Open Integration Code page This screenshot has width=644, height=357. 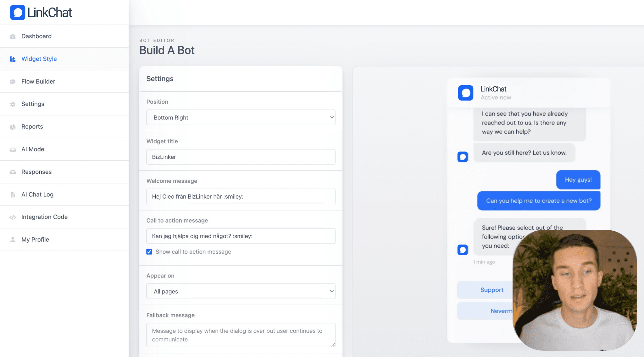pos(64,217)
